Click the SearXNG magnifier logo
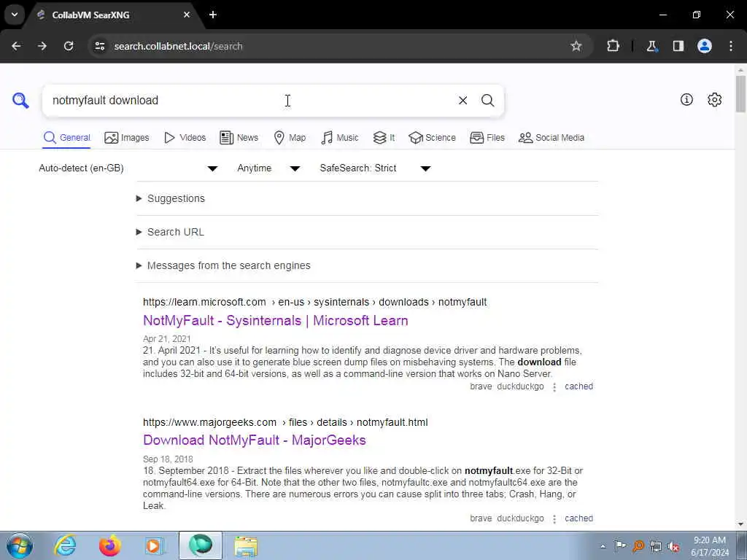 click(20, 101)
